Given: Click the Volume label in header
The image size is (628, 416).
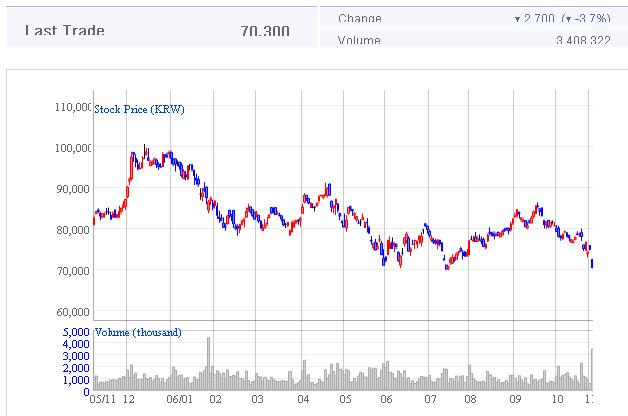Looking at the screenshot, I should pos(360,41).
